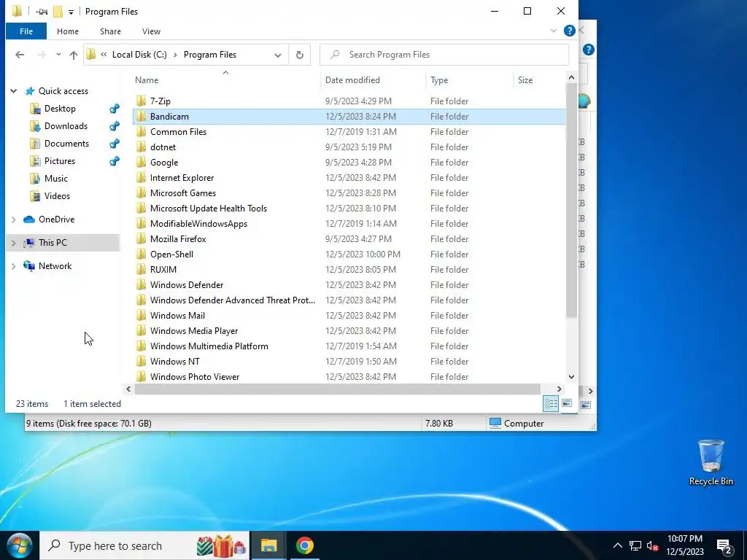Click the taskbar clock showing 10:07 PM

[x=684, y=545]
